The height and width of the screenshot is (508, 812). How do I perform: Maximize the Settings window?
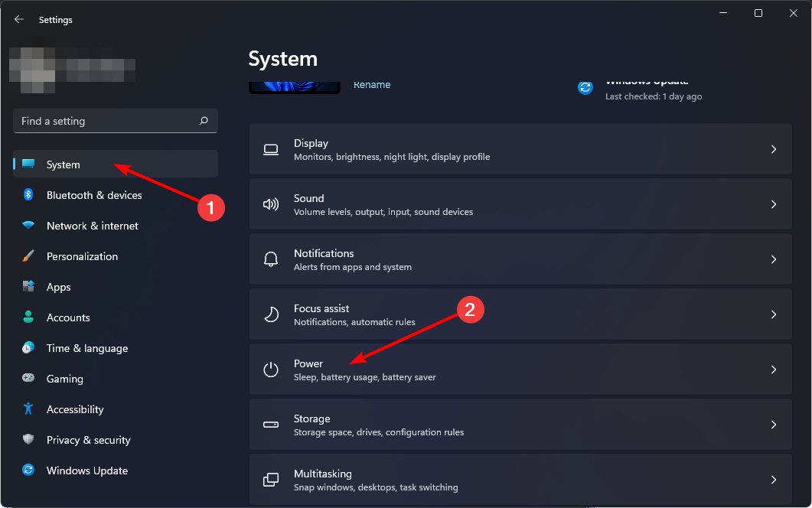(758, 13)
